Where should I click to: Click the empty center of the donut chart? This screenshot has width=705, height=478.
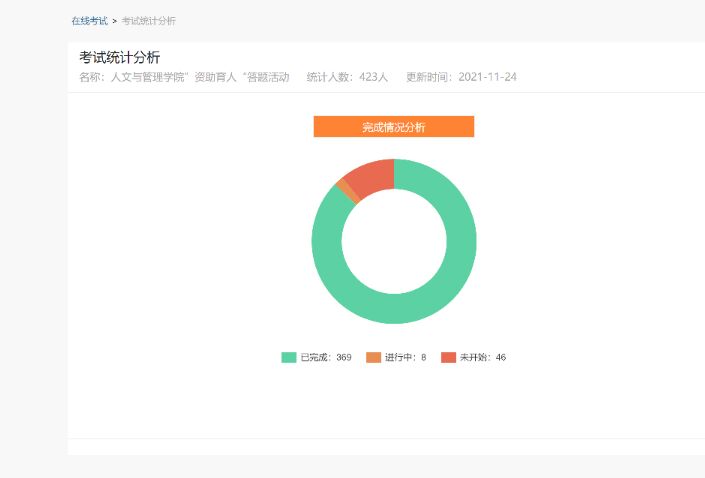pos(394,242)
